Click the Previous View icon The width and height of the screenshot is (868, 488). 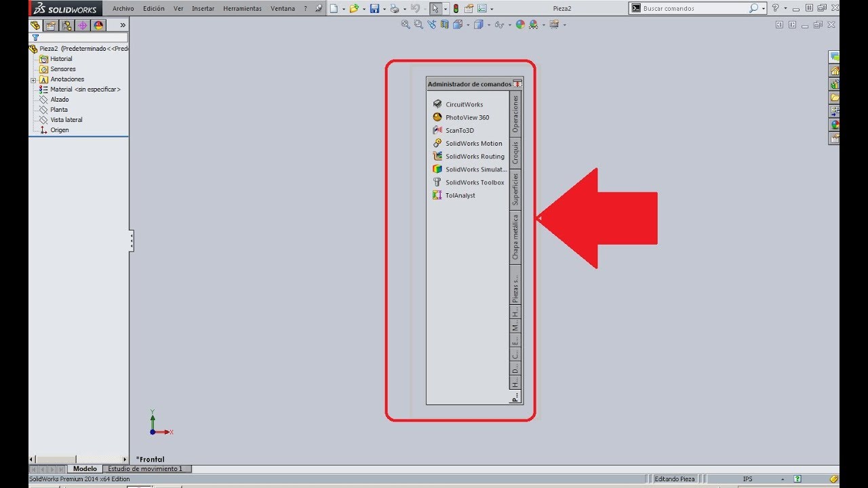(x=431, y=24)
